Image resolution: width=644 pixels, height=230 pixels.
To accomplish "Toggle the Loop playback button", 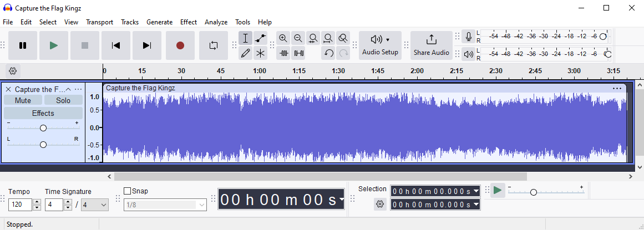I will point(214,45).
